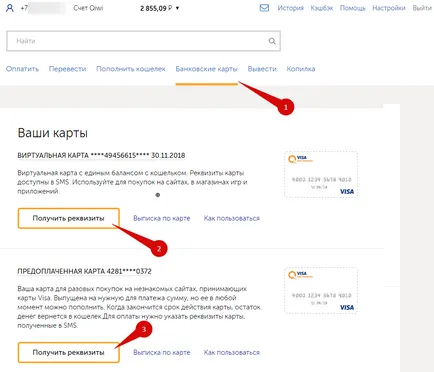The height and width of the screenshot is (372, 434).
Task: Click the Ваши карты heading
Action: click(53, 133)
